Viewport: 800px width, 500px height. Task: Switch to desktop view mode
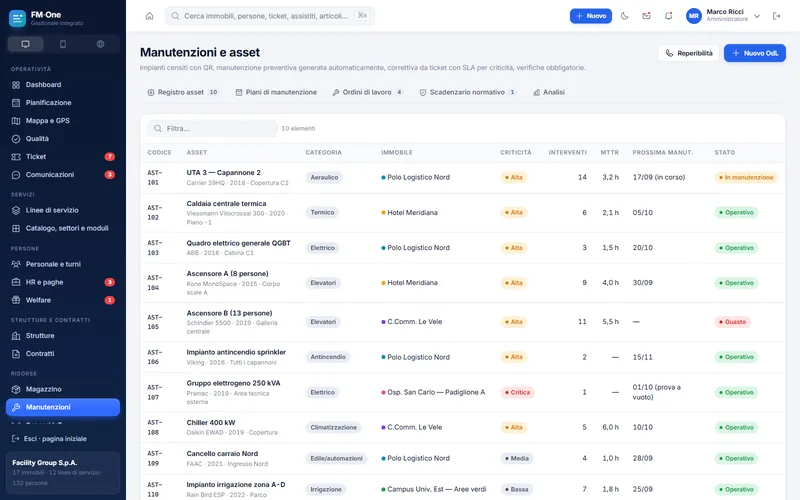click(x=26, y=44)
